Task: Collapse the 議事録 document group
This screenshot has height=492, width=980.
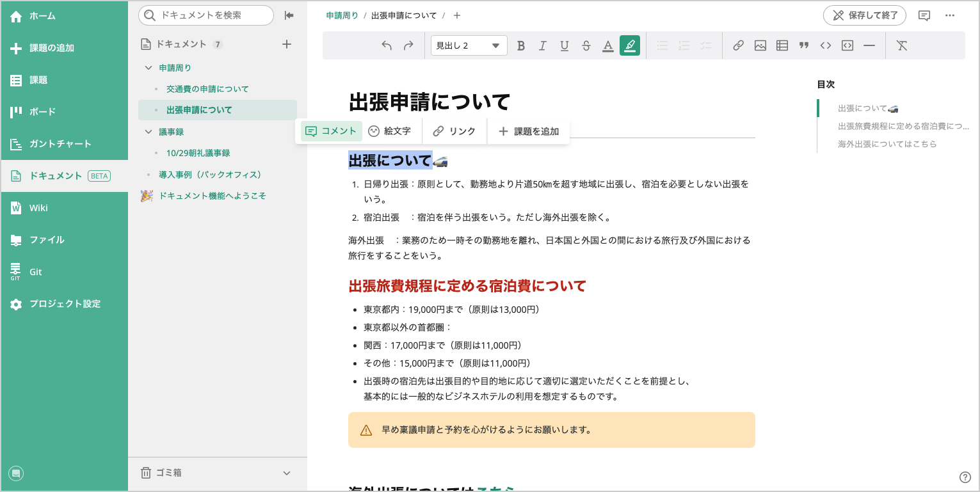Action: coord(149,131)
